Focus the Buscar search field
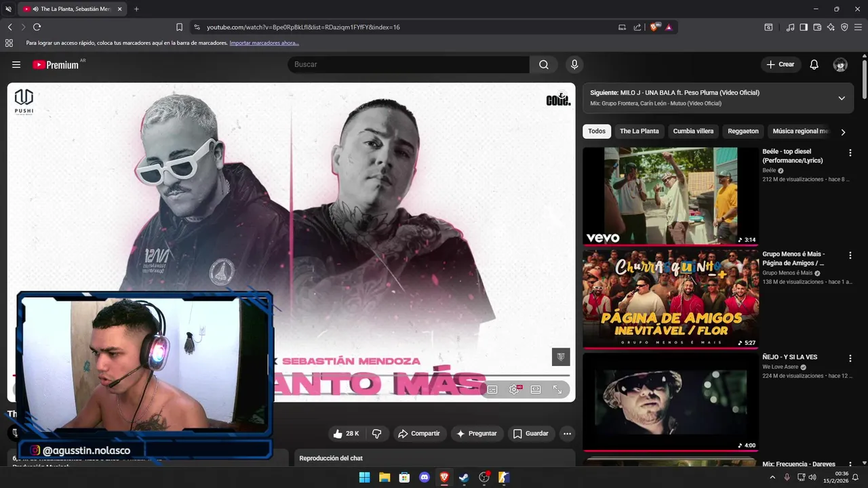The width and height of the screenshot is (868, 488). 408,64
